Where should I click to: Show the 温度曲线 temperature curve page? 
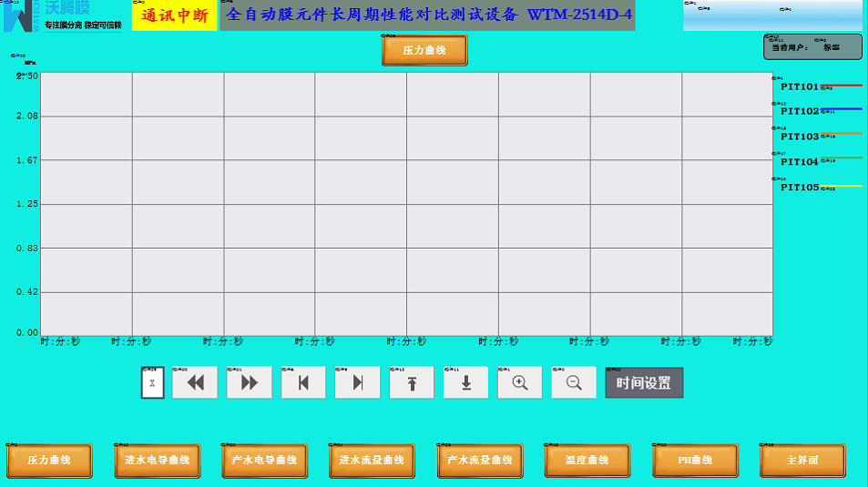tap(587, 461)
